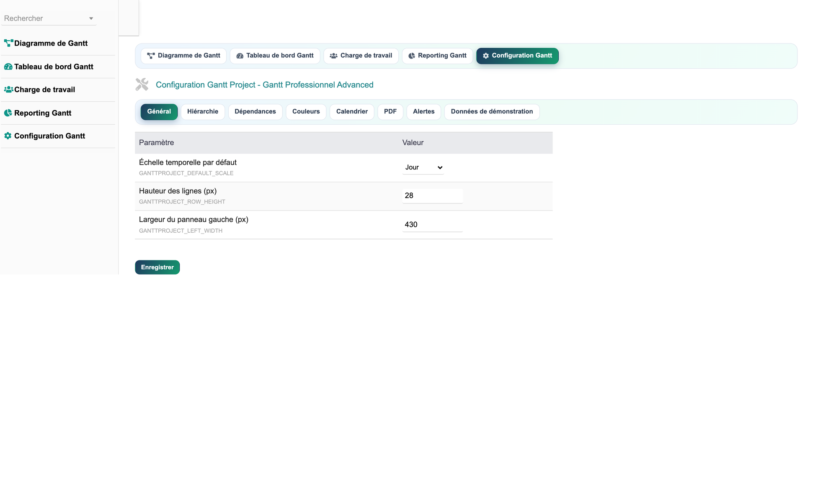
Task: Select the Général settings tab
Action: [159, 112]
